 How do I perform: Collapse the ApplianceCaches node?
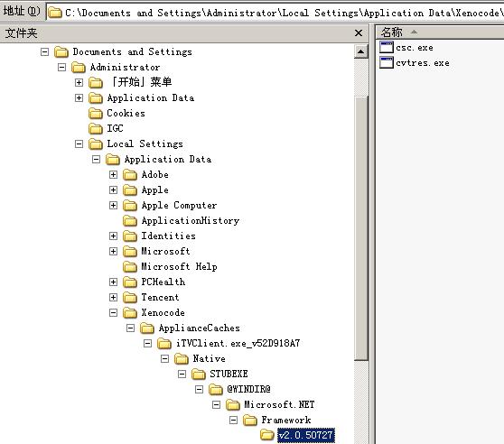point(130,328)
